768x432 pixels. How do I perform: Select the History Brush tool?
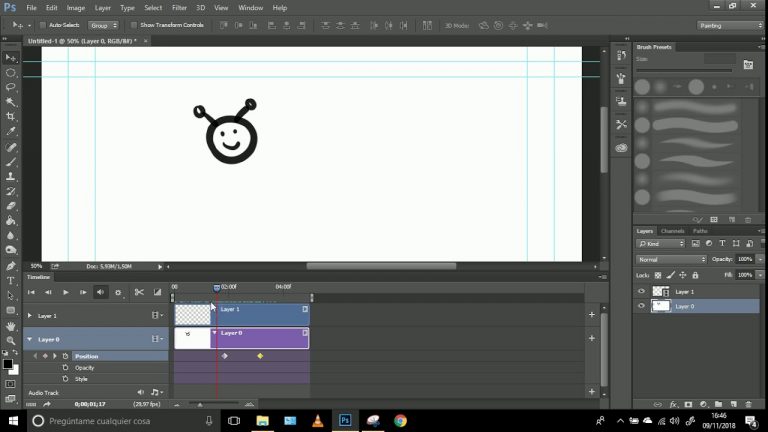10,191
